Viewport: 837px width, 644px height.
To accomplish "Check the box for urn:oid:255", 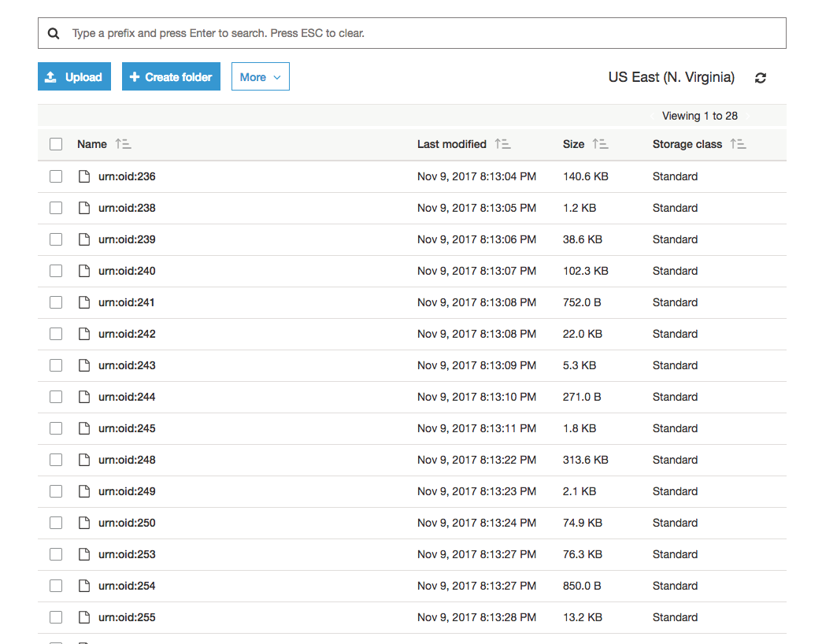I will tap(56, 617).
